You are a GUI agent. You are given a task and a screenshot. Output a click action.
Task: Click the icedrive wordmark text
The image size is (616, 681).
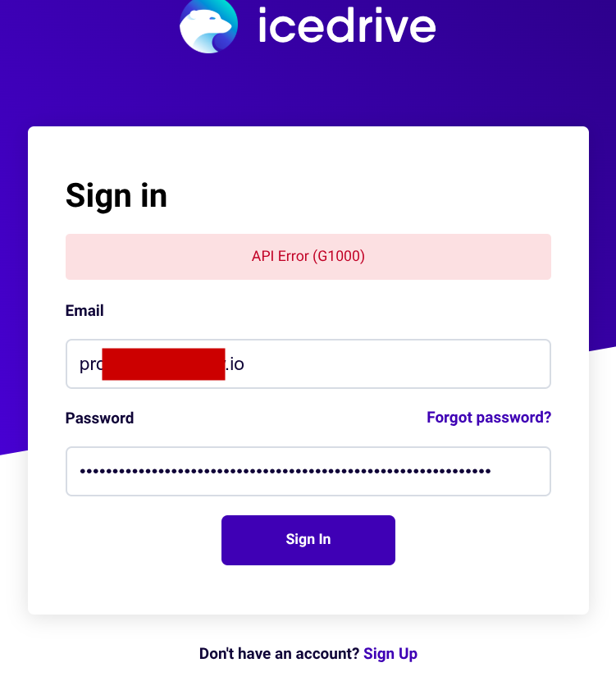click(346, 25)
